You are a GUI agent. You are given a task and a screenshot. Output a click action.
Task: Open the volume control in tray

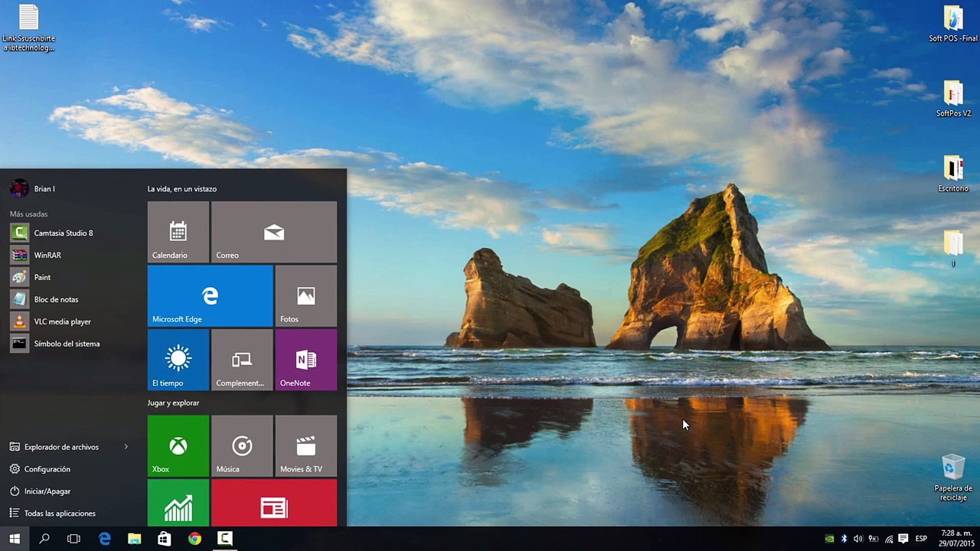pyautogui.click(x=858, y=539)
